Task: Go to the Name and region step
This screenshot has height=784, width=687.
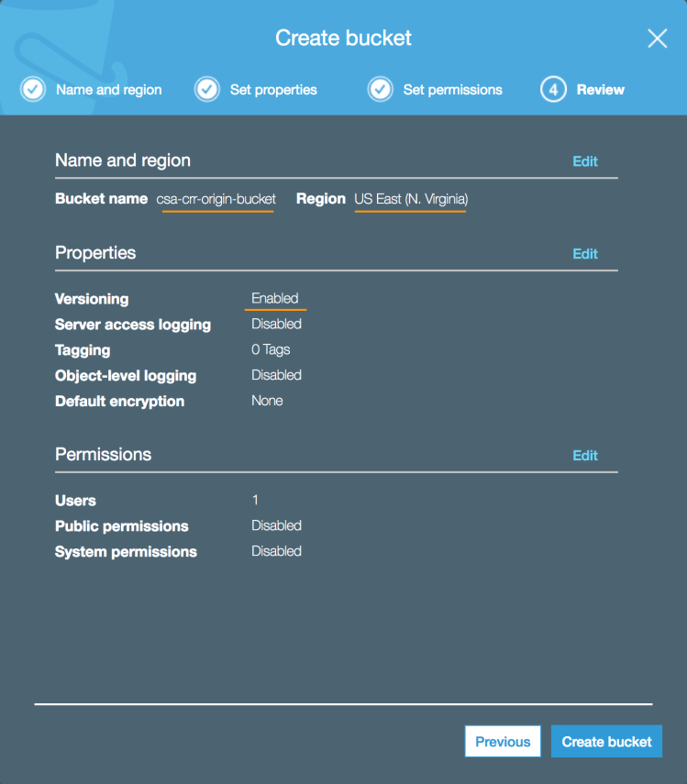Action: click(x=108, y=90)
